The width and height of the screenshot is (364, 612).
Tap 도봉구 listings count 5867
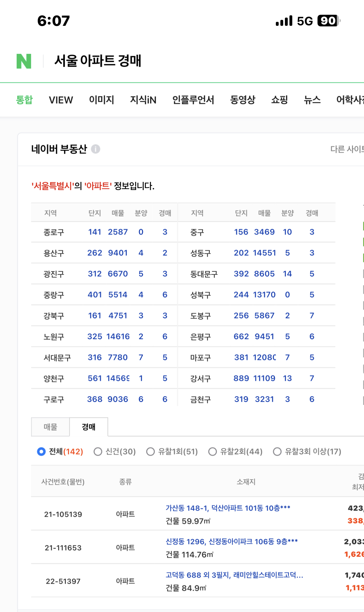[264, 316]
